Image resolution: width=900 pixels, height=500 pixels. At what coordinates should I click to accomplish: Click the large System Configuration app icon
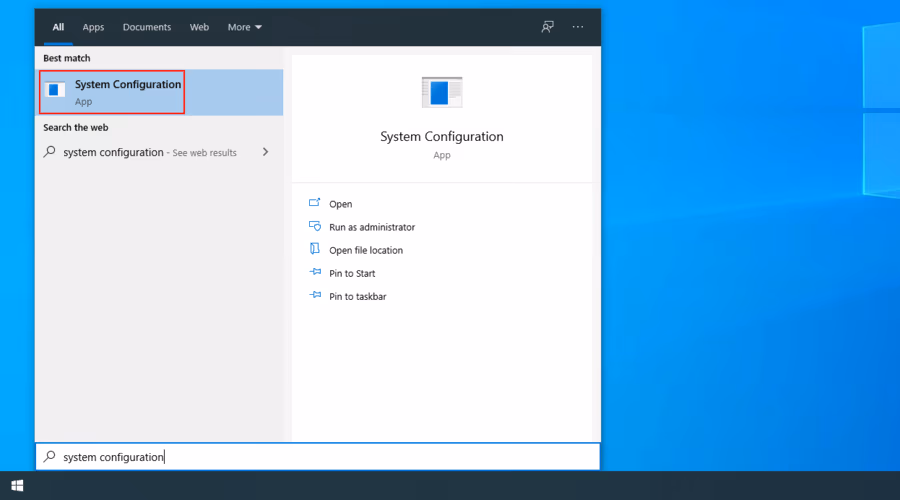tap(441, 92)
